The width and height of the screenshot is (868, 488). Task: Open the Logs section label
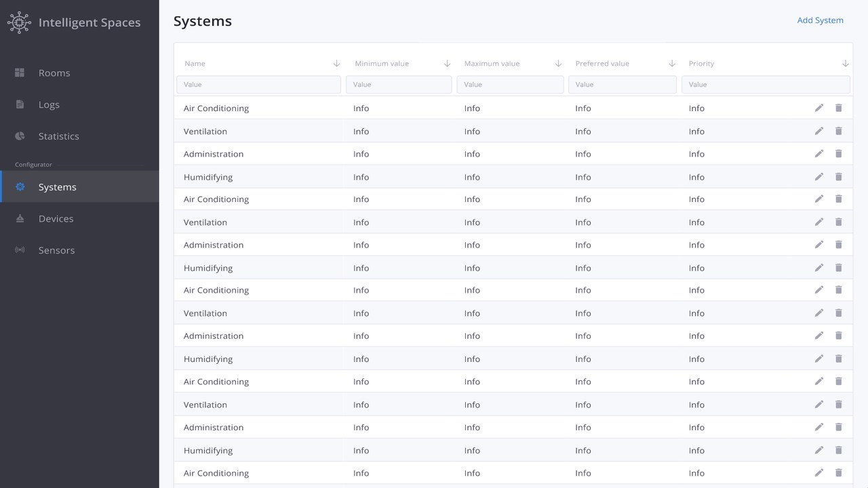point(49,104)
